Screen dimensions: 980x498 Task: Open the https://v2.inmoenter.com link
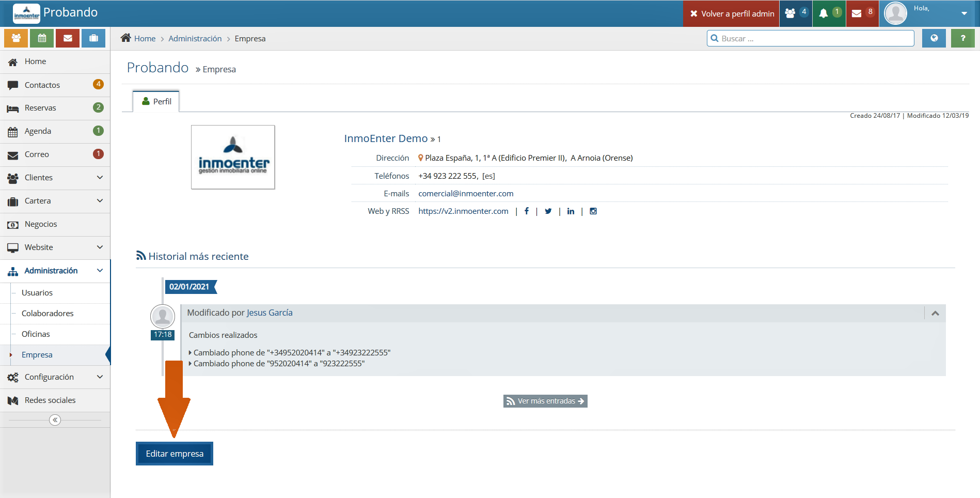[x=463, y=211]
